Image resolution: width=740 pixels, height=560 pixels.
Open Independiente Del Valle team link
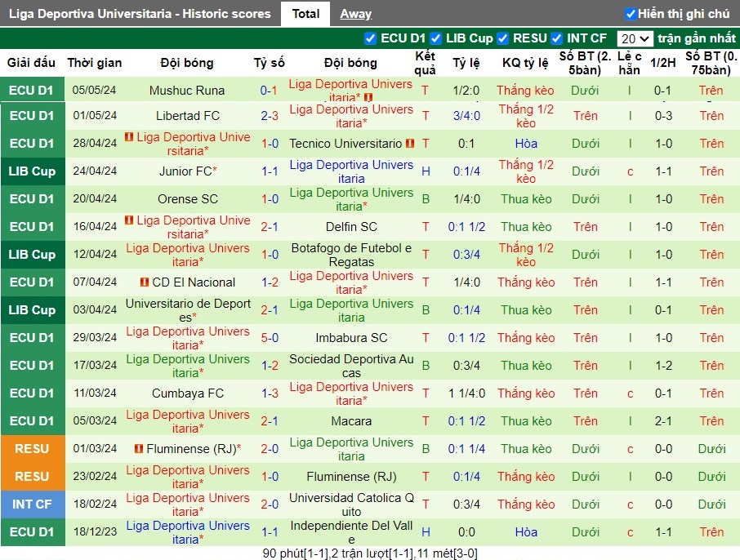(351, 532)
